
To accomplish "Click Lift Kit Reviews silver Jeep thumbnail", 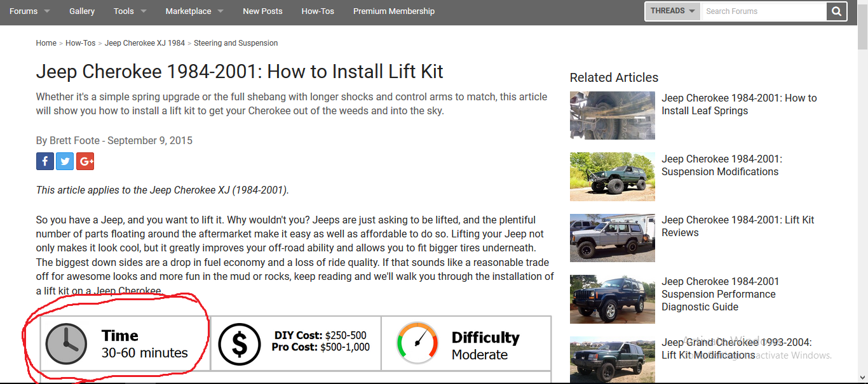I will (613, 238).
